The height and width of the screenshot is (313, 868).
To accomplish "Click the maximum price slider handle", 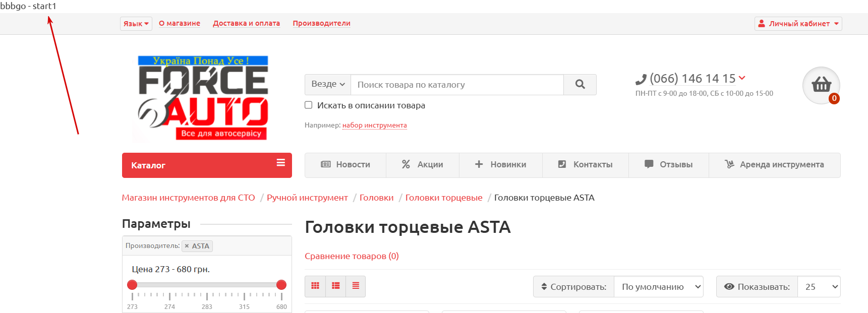I will (x=281, y=285).
